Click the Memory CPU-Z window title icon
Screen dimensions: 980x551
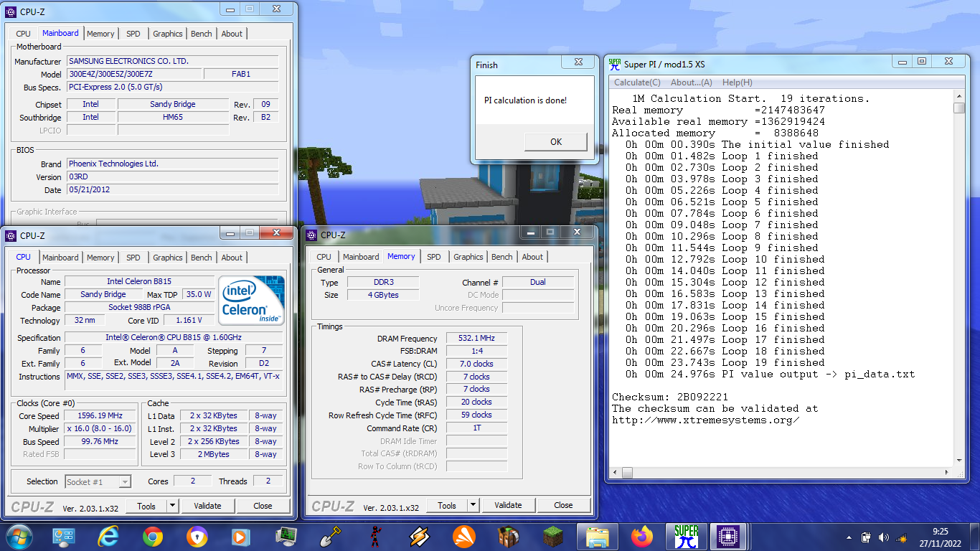312,235
